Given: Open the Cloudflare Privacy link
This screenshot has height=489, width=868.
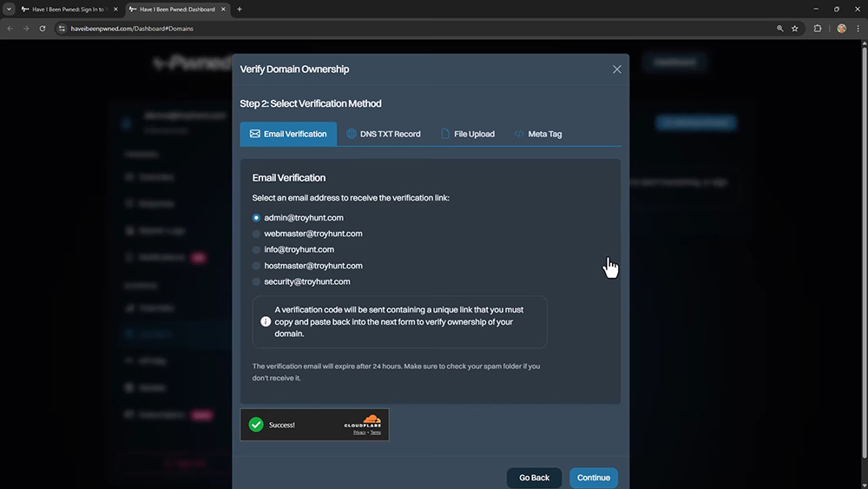Looking at the screenshot, I should (358, 432).
